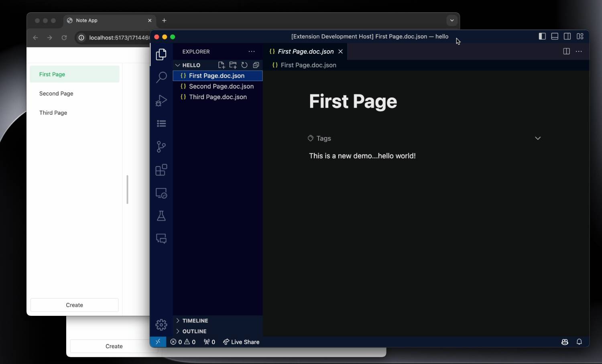
Task: Go forward in the browser window
Action: coord(50,38)
